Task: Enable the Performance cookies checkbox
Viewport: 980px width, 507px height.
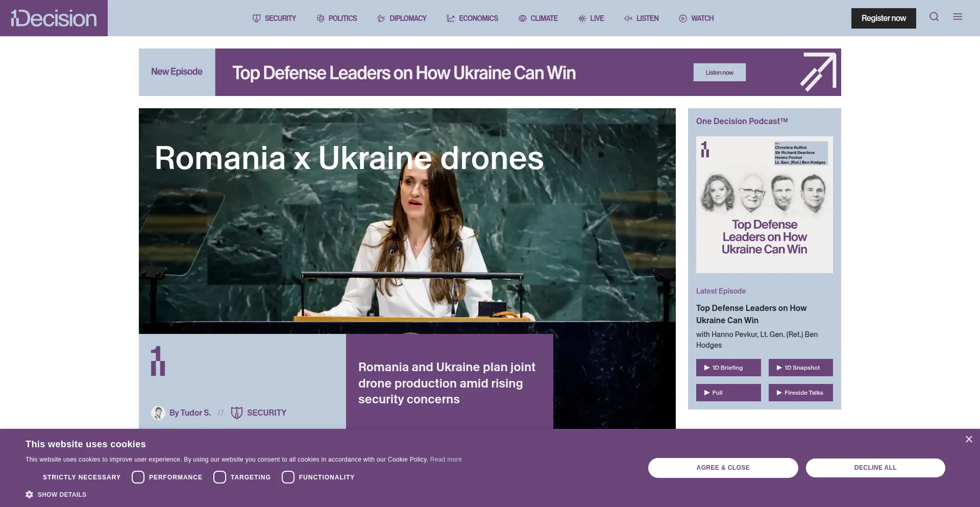Action: pyautogui.click(x=138, y=477)
